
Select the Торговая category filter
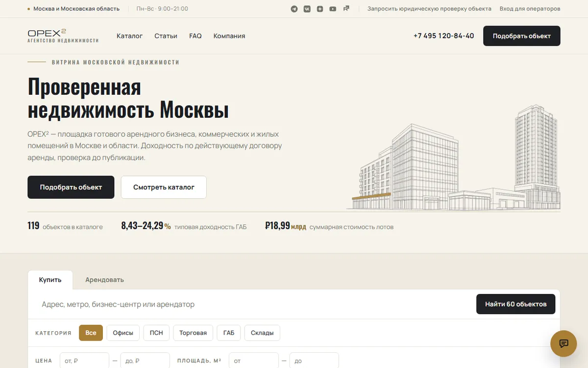coord(193,333)
